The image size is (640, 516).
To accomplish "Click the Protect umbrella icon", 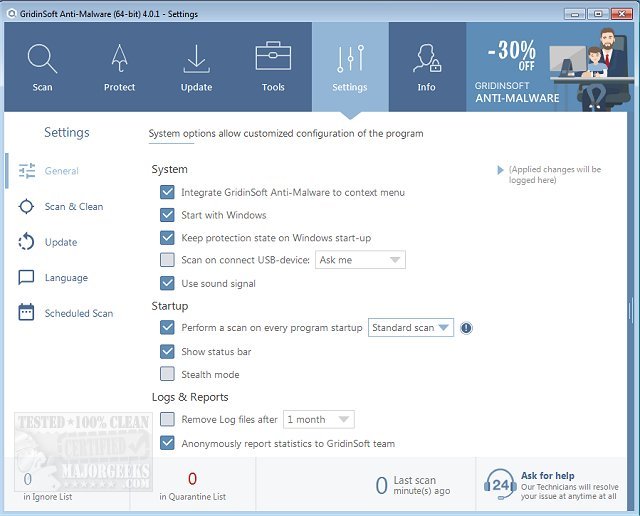I will [119, 58].
